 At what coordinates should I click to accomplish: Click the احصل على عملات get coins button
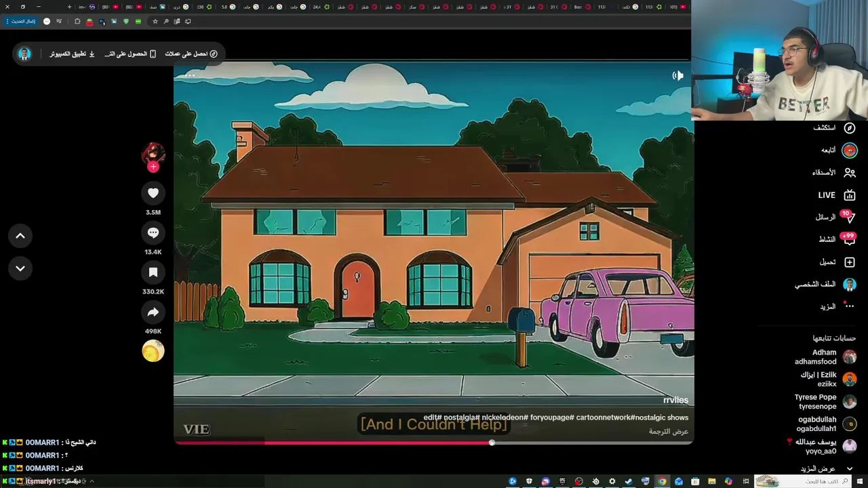pyautogui.click(x=191, y=54)
